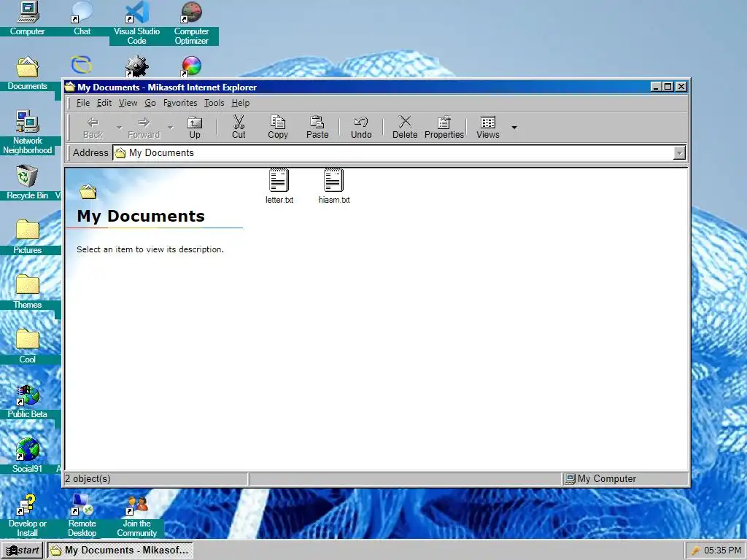Viewport: 747px width, 560px height.
Task: Click the clock in the system tray
Action: (x=722, y=551)
